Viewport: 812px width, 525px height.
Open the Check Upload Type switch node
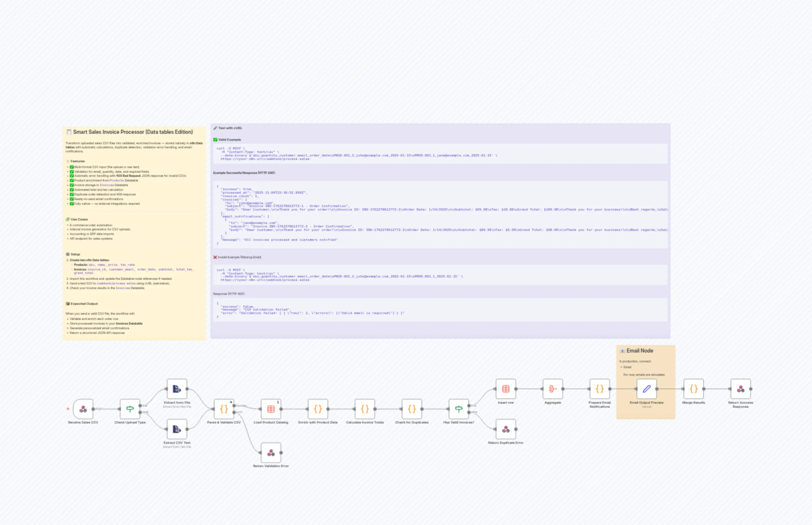[130, 409]
